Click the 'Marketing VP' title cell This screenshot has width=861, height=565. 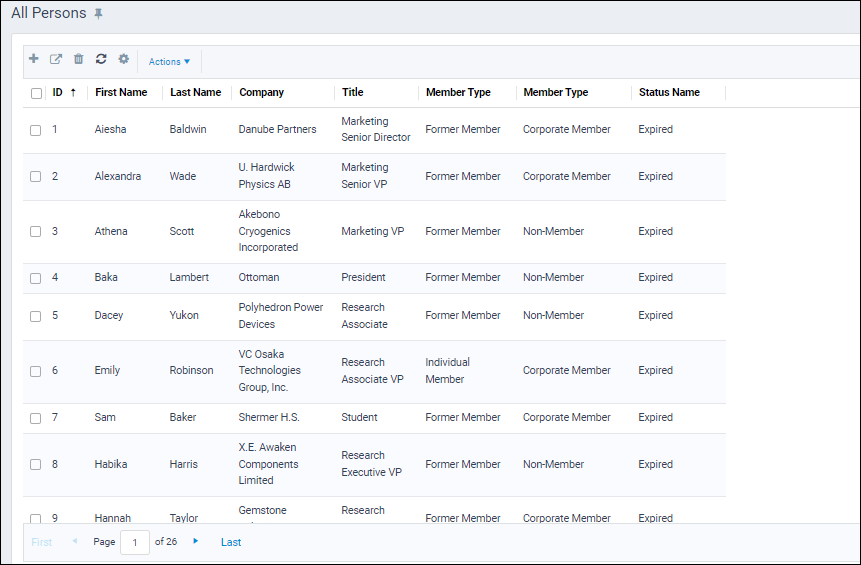point(372,231)
